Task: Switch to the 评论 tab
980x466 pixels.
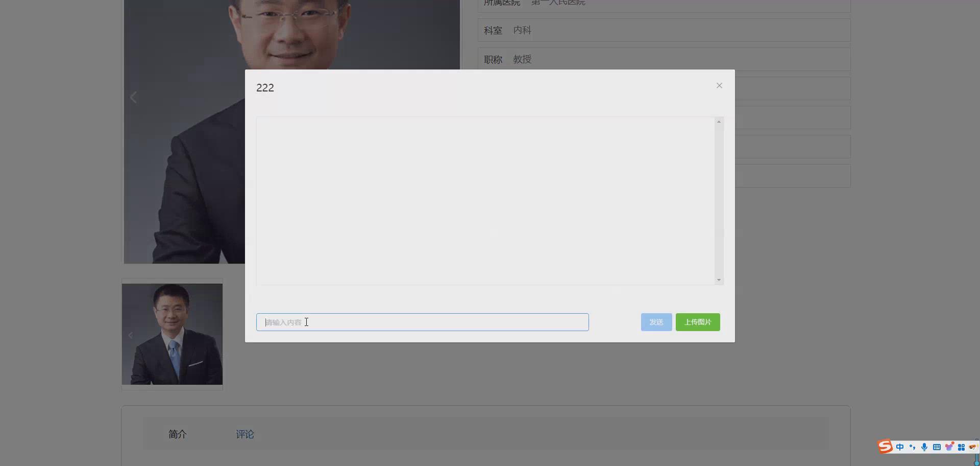Action: [x=245, y=434]
